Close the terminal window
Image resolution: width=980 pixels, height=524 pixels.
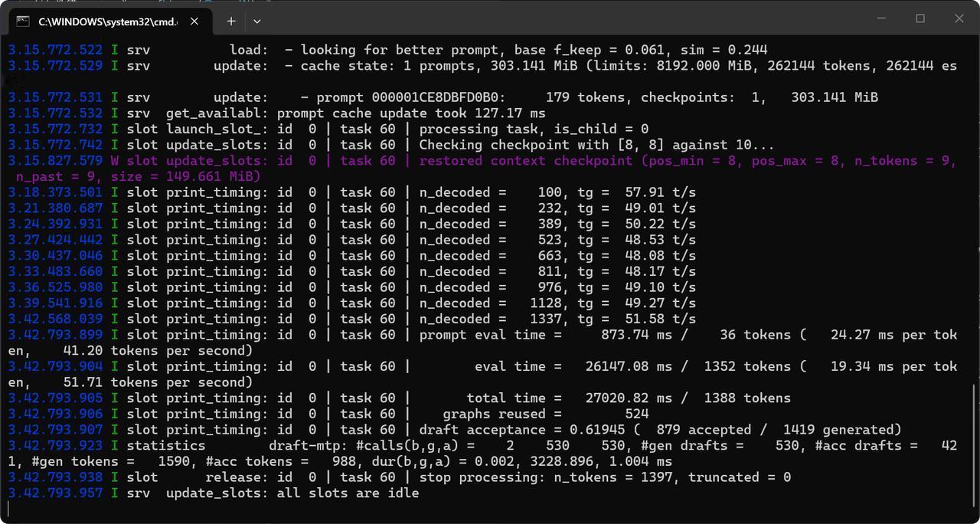click(x=959, y=18)
